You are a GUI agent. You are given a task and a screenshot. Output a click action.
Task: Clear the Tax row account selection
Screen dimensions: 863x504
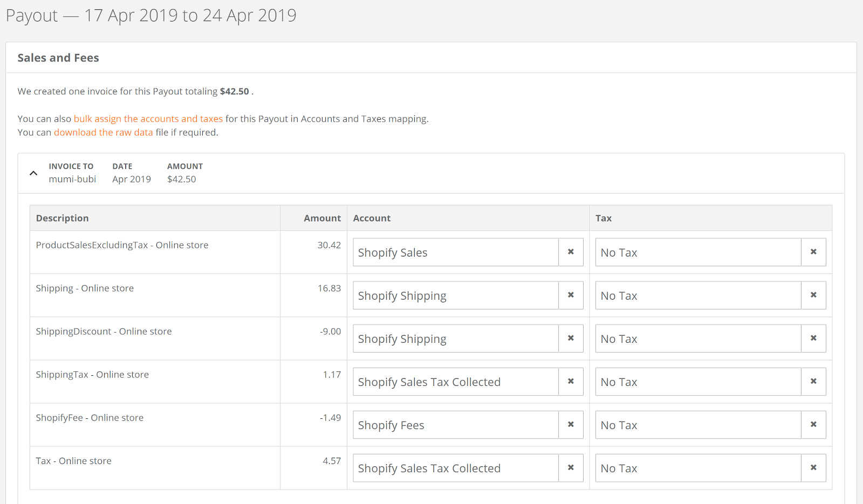tap(571, 467)
